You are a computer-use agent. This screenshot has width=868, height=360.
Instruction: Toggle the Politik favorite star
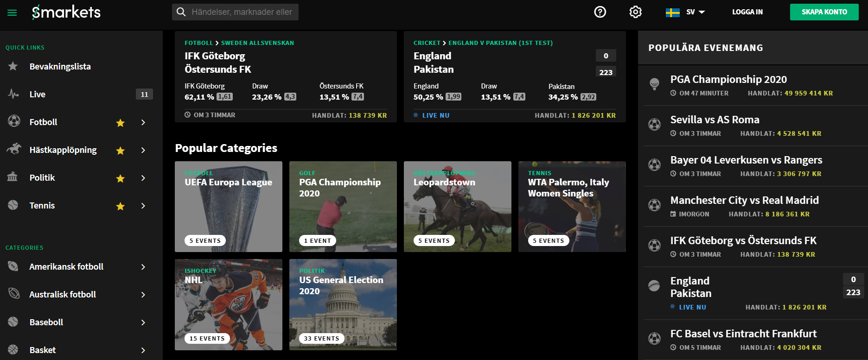pos(120,178)
